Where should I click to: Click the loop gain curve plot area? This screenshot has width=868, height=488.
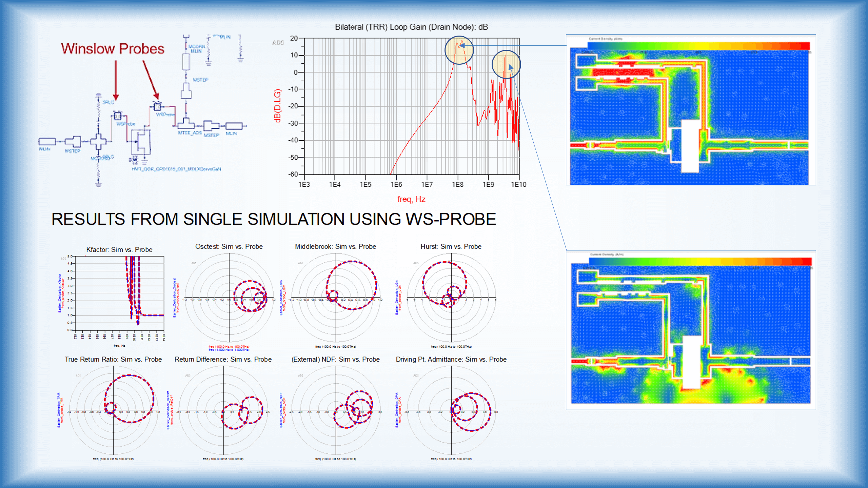click(x=412, y=106)
